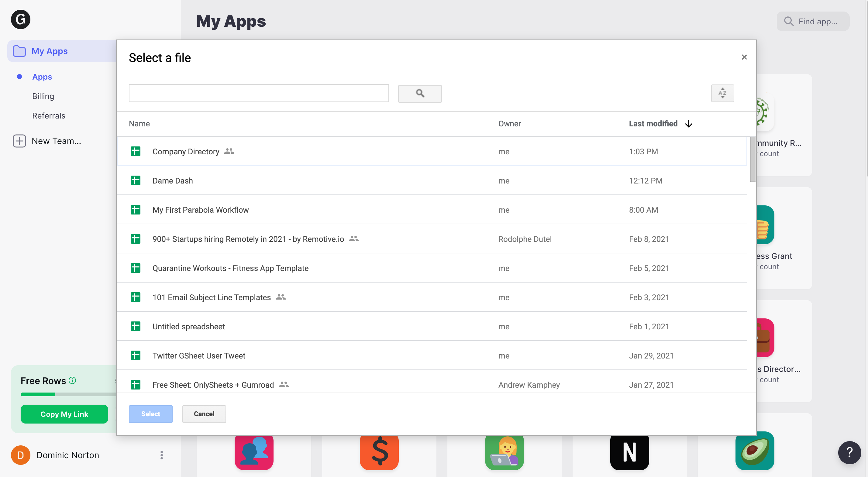Click the Copy My Link button
868x477 pixels.
click(x=64, y=414)
